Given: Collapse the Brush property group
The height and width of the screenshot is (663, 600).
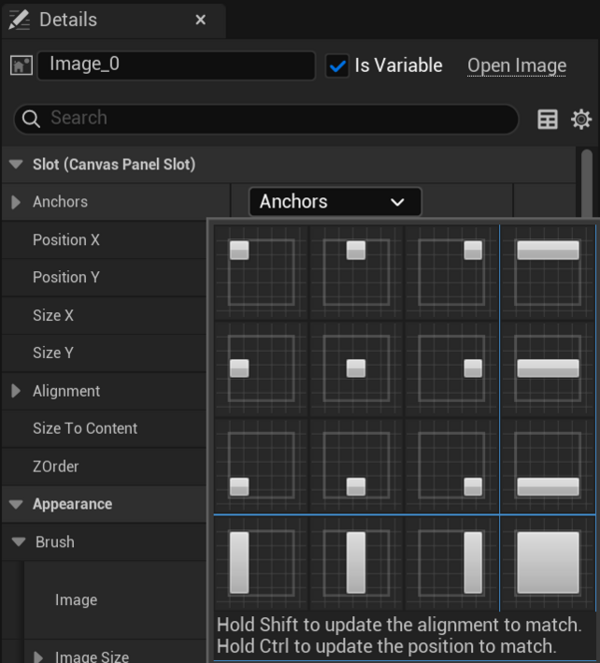Looking at the screenshot, I should [19, 542].
